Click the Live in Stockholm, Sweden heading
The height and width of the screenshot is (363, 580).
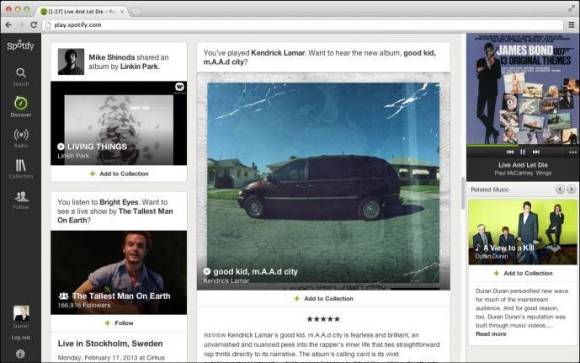click(x=110, y=343)
